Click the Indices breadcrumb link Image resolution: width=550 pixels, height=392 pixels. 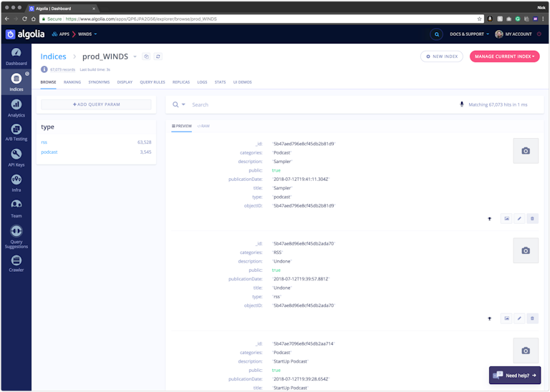(x=53, y=57)
